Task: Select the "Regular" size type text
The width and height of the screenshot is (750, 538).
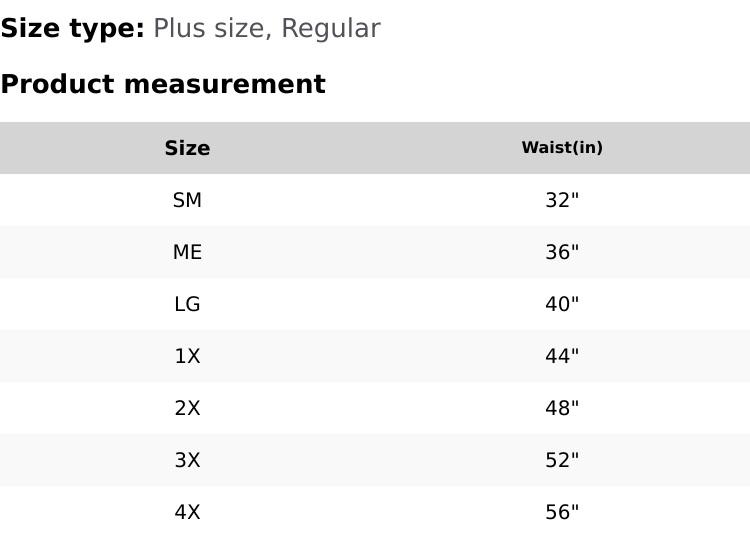Action: (x=330, y=29)
